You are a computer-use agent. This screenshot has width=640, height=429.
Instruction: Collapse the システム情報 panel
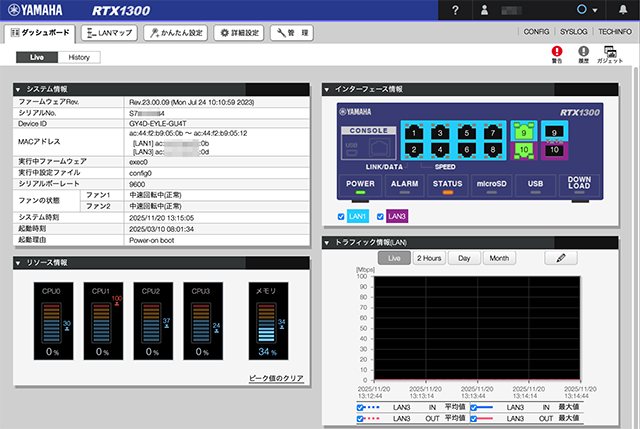click(18, 89)
